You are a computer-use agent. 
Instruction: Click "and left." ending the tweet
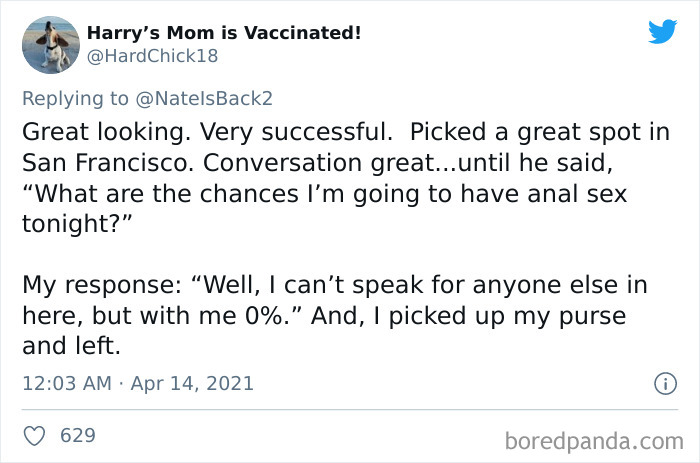[x=72, y=347]
